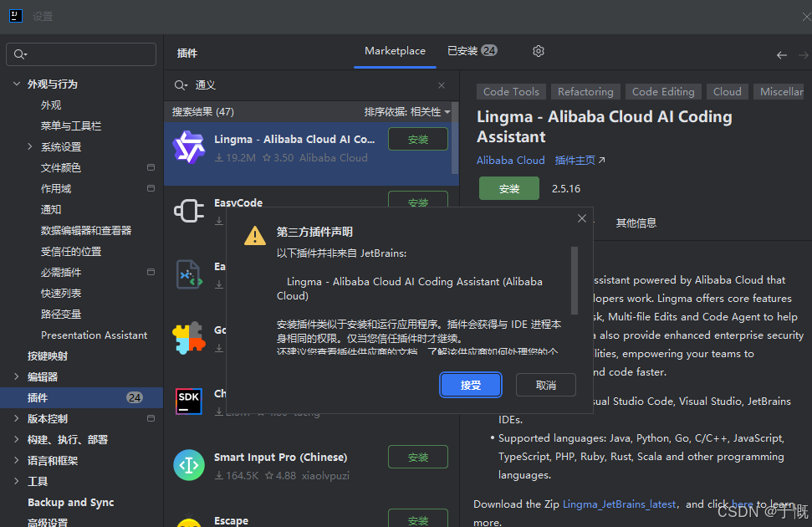Click the Lingma plugin logo icon
Screen dimensions: 812x527
point(189,147)
